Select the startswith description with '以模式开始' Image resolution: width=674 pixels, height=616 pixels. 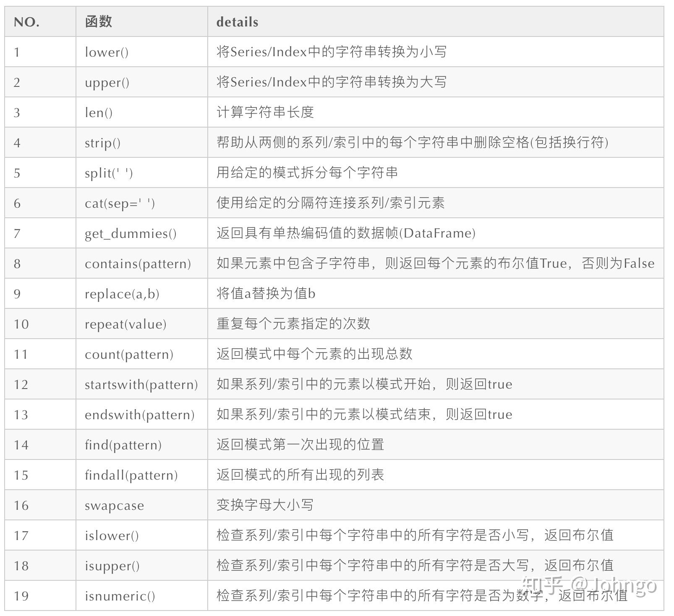pos(364,384)
